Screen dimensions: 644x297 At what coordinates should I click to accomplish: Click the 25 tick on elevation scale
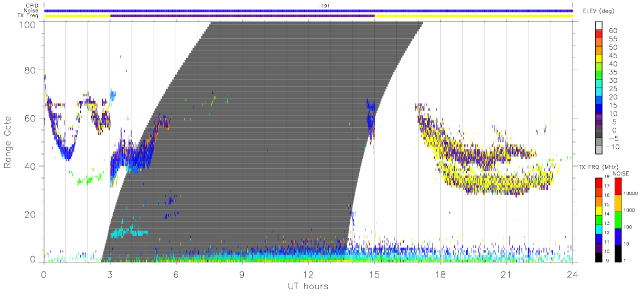pos(614,89)
